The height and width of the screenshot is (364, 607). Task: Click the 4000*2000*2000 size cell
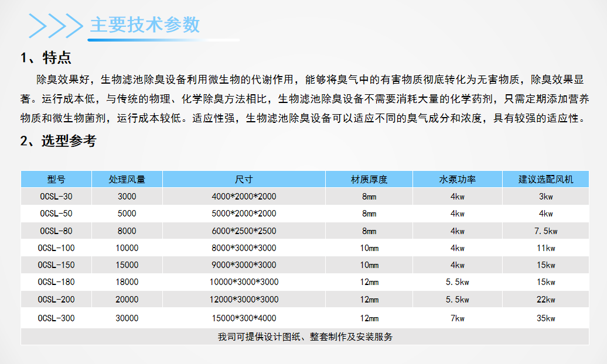point(244,197)
